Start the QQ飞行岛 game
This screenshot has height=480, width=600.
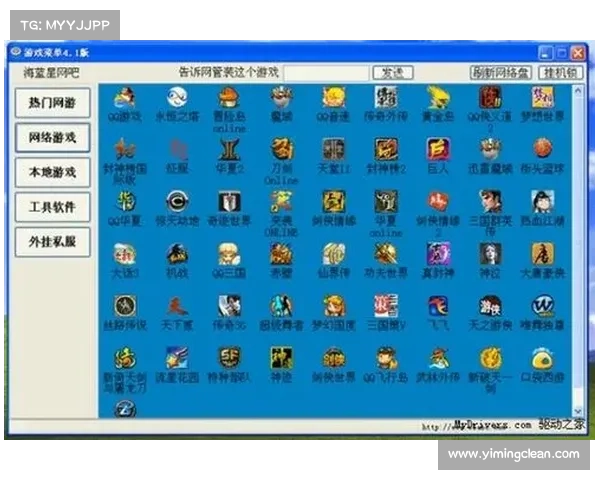pos(386,358)
